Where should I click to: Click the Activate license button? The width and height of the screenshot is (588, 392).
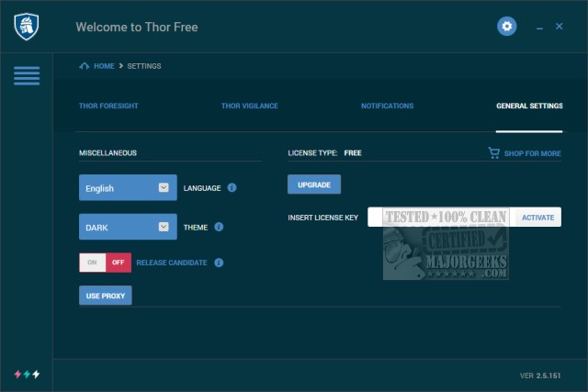[x=537, y=218]
